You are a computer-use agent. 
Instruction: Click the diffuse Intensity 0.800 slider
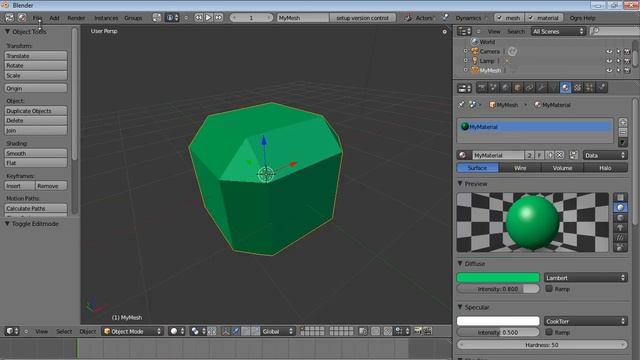[x=498, y=289]
